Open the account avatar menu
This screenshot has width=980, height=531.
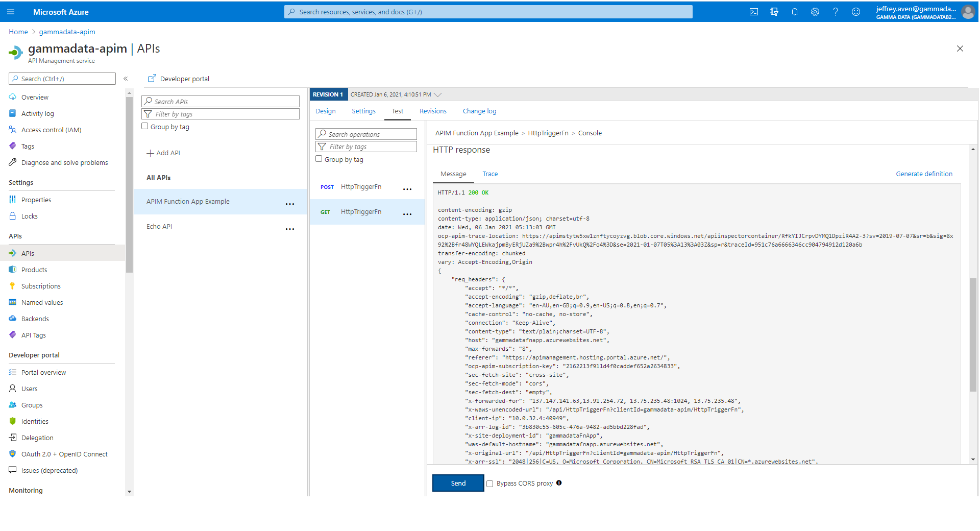968,12
